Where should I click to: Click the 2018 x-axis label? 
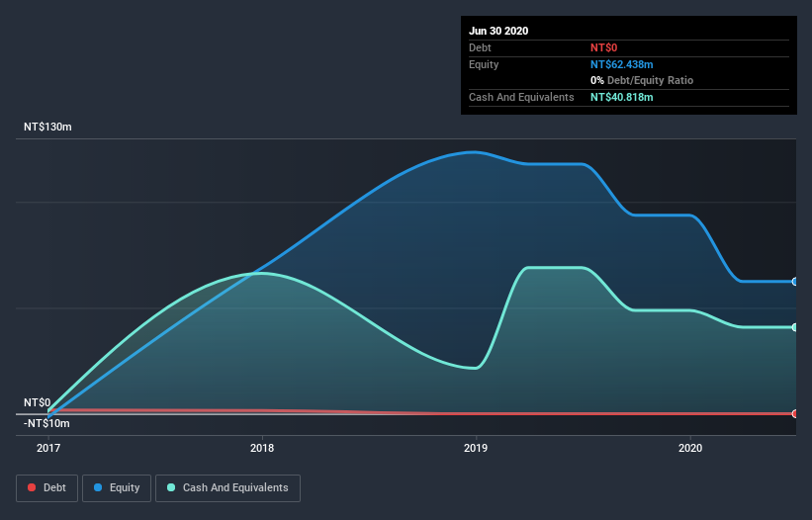pyautogui.click(x=262, y=448)
